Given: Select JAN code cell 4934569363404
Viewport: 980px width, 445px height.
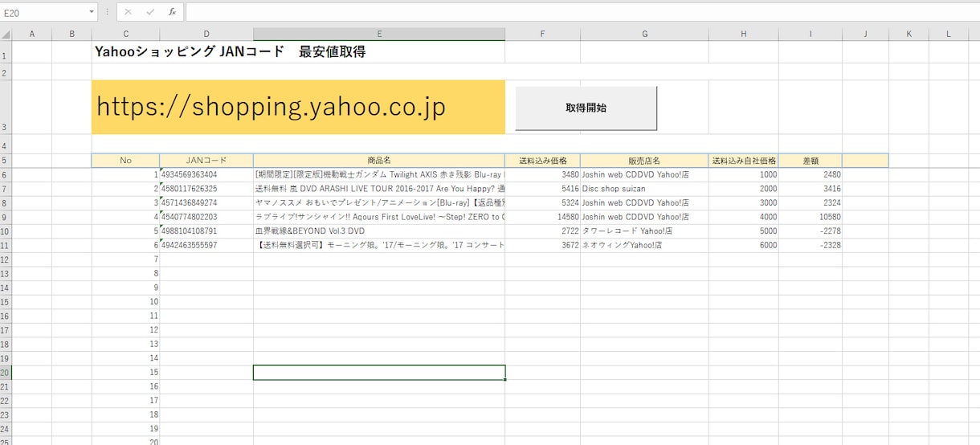Looking at the screenshot, I should coord(206,174).
